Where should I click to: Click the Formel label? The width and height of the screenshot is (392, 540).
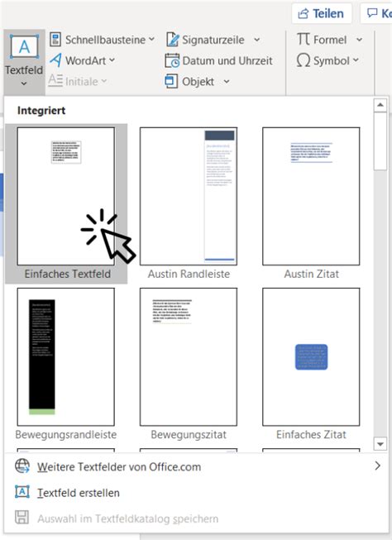point(330,40)
